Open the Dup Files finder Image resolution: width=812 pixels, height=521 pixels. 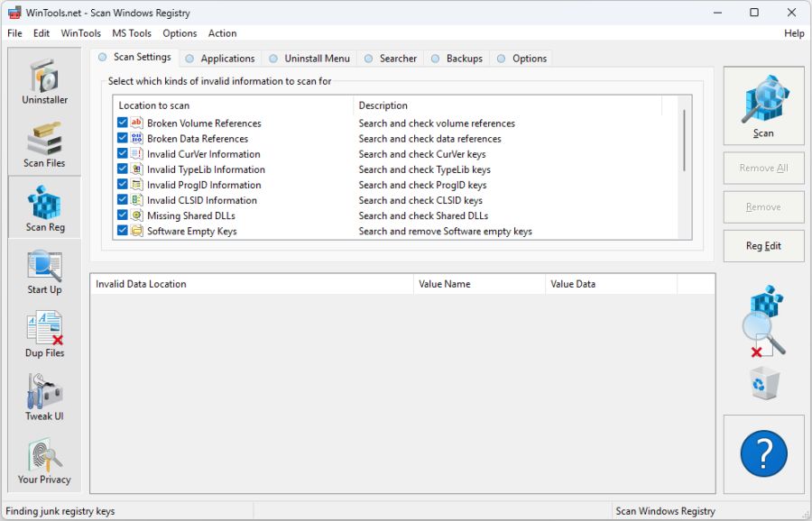(x=43, y=335)
